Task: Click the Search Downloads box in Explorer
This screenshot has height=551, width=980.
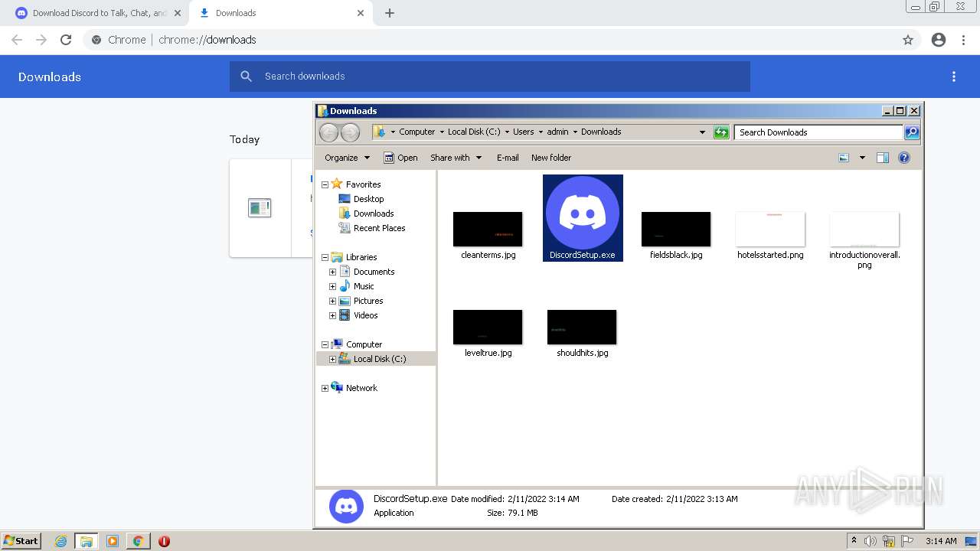Action: [x=818, y=132]
